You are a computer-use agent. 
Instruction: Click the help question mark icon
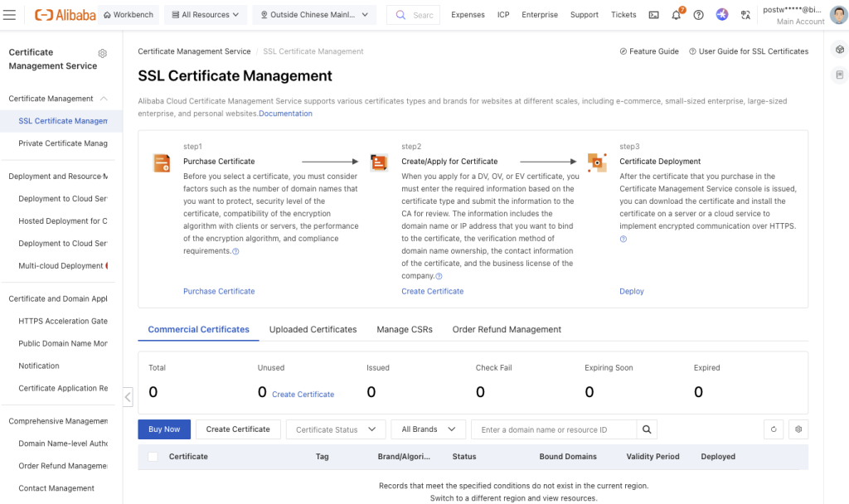pyautogui.click(x=699, y=15)
